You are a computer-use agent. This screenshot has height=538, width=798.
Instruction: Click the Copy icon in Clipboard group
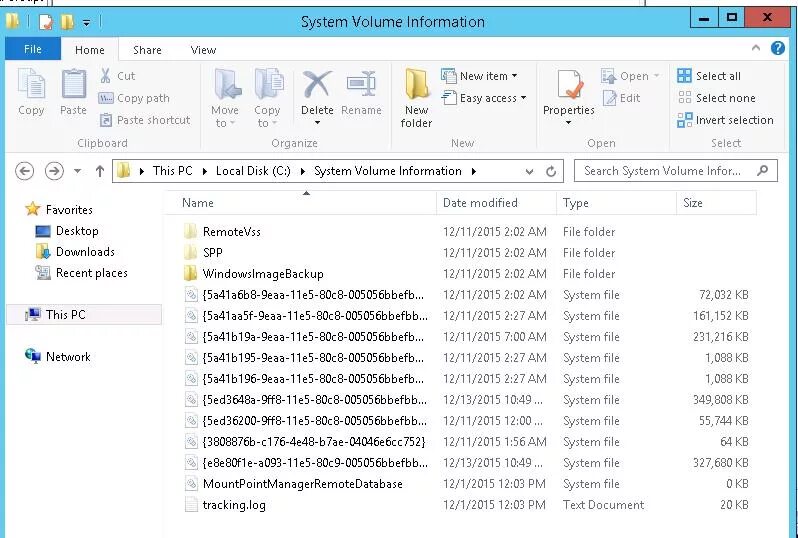[x=31, y=84]
